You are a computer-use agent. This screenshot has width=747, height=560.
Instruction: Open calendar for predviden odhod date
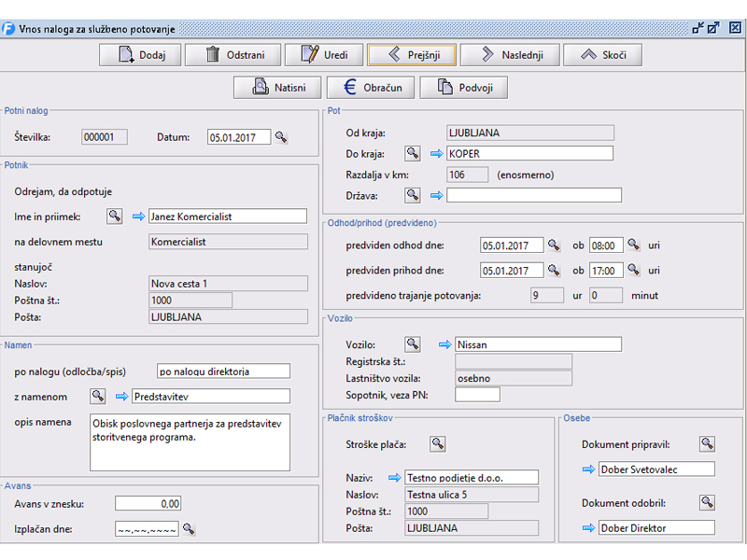tap(554, 245)
